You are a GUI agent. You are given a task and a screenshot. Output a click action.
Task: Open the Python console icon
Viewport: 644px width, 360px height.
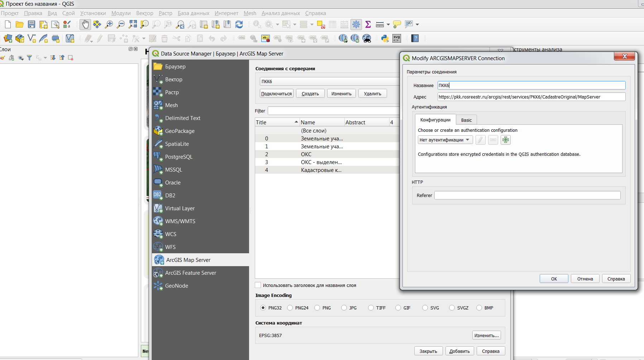coord(385,38)
